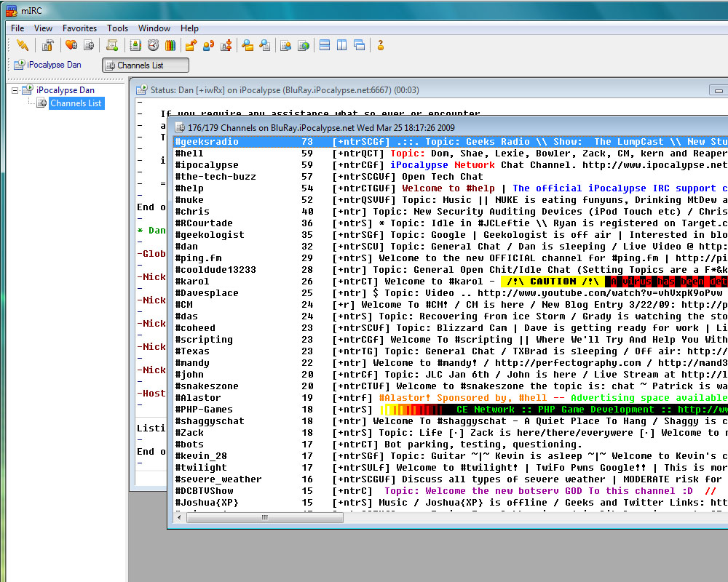Open the Tools menu
This screenshot has height=582, width=728.
pyautogui.click(x=117, y=28)
